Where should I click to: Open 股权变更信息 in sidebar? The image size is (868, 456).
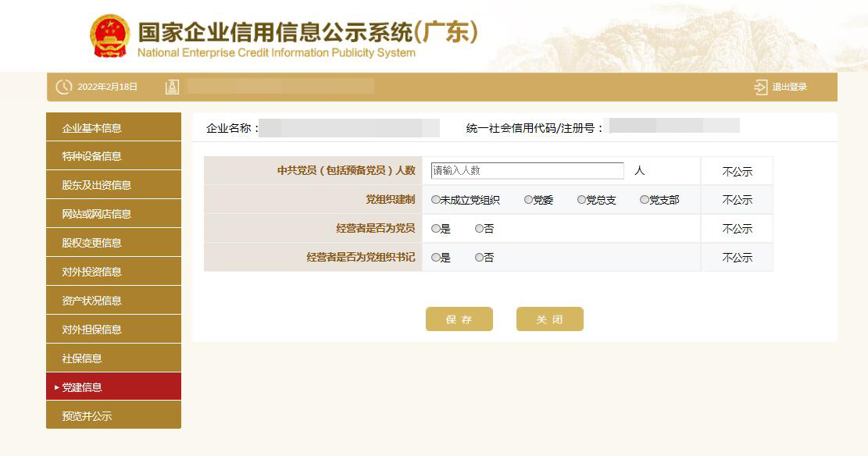pyautogui.click(x=113, y=242)
